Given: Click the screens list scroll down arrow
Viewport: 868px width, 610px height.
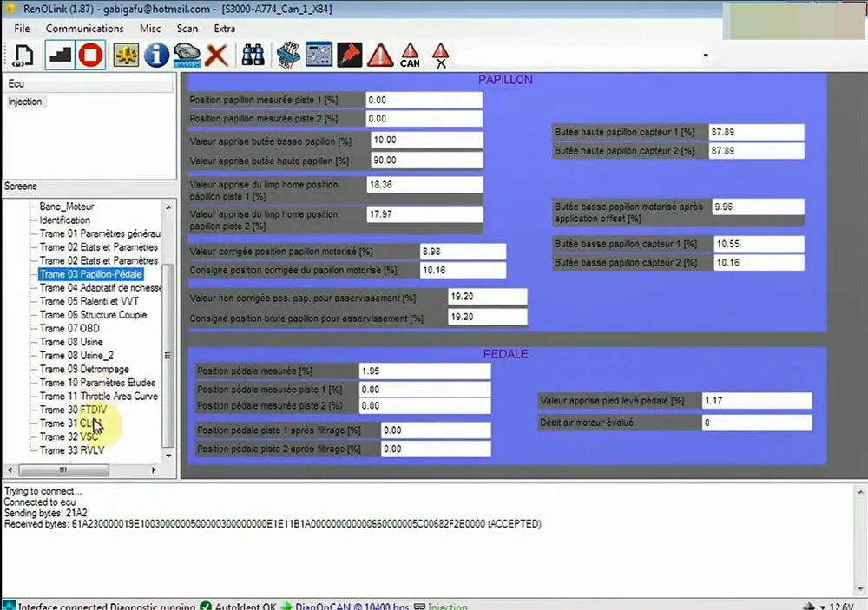Looking at the screenshot, I should (168, 456).
